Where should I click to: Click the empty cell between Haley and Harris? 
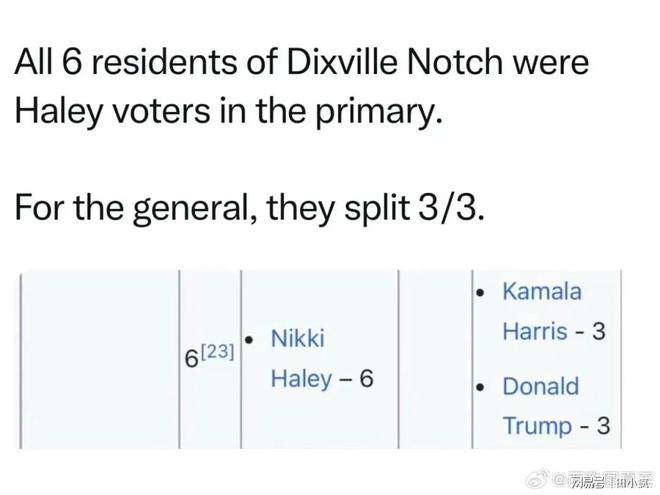tap(435, 359)
